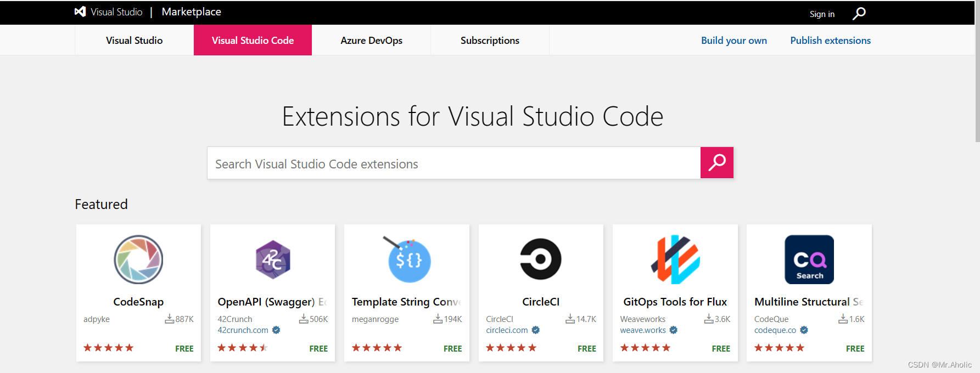Open the 42crunch.com publisher link

click(x=243, y=330)
